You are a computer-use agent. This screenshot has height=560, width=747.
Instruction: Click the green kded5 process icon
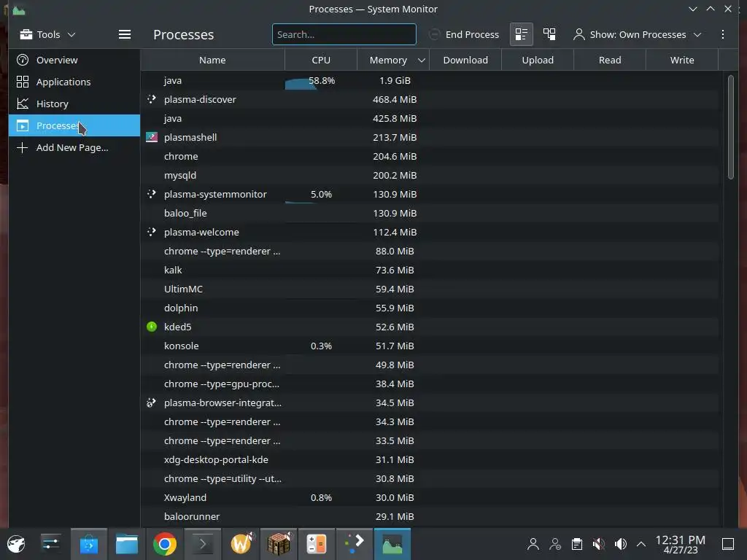[x=152, y=327]
